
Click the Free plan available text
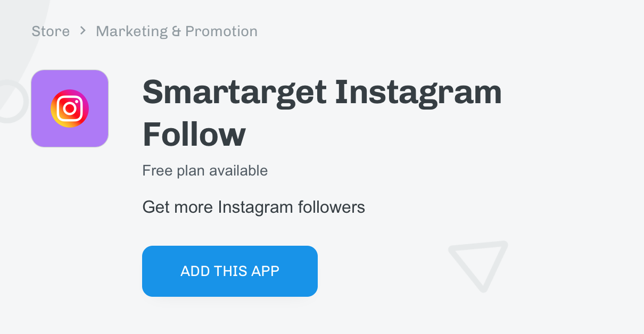click(x=205, y=171)
